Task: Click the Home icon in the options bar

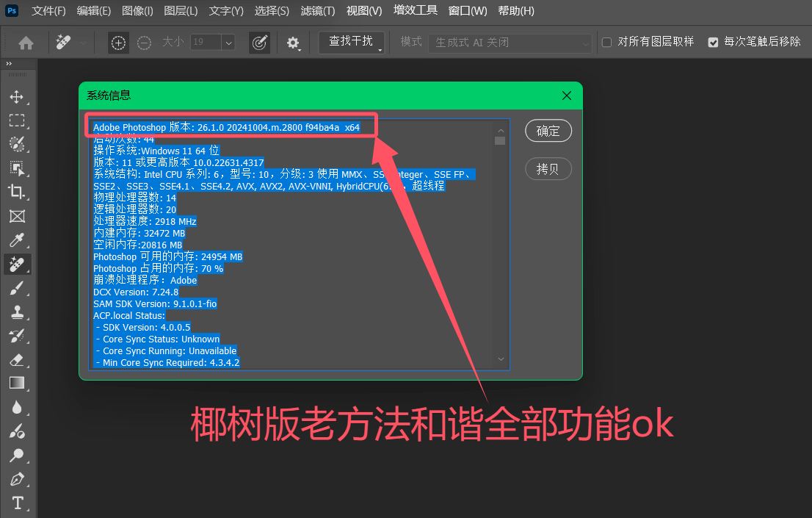Action: point(26,43)
